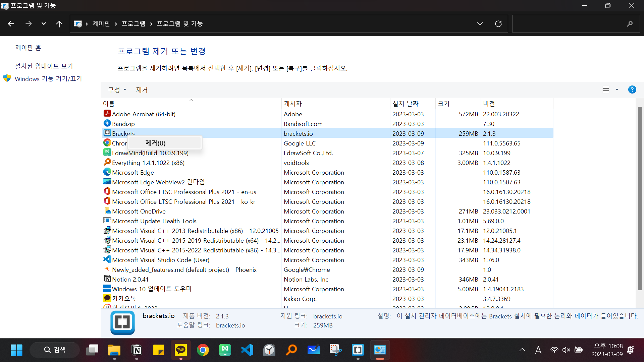Viewport: 644px width, 362px height.
Task: Click the Wi-Fi icon in system tray
Action: (x=554, y=350)
